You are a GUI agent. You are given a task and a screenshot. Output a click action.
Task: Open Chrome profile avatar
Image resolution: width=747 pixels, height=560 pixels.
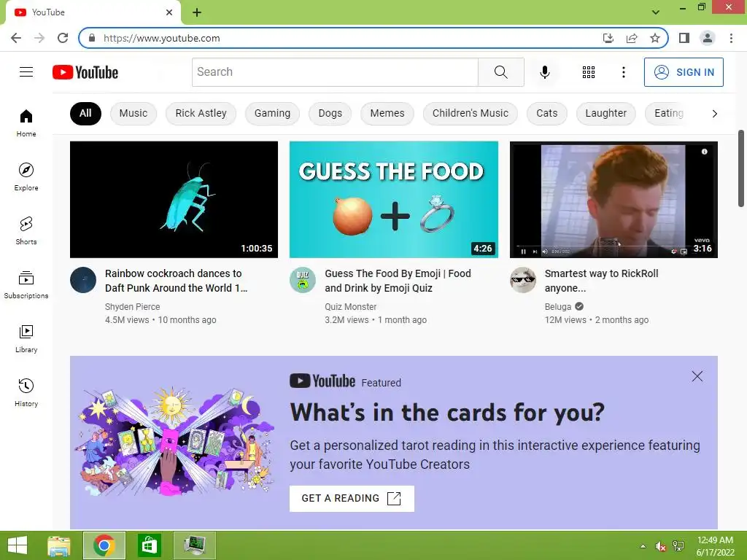click(708, 38)
